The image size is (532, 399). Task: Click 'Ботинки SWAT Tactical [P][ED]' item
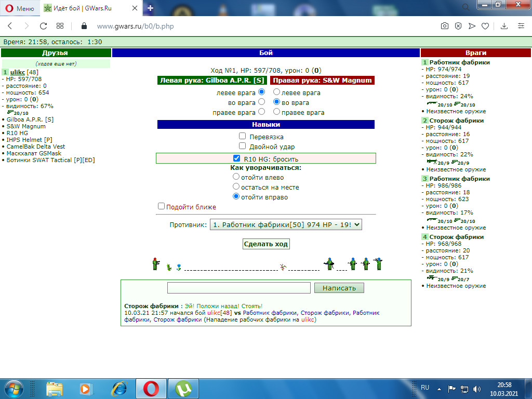coord(50,160)
